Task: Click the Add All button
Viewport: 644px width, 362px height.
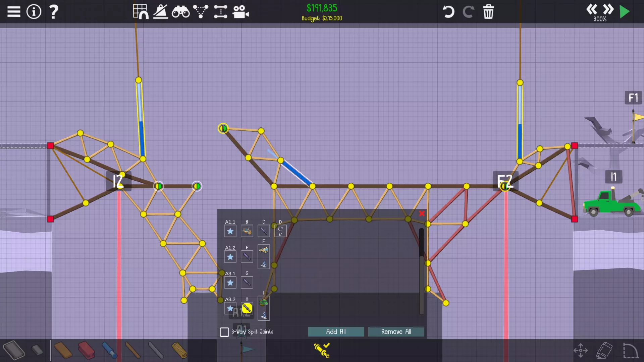Action: pos(336,332)
